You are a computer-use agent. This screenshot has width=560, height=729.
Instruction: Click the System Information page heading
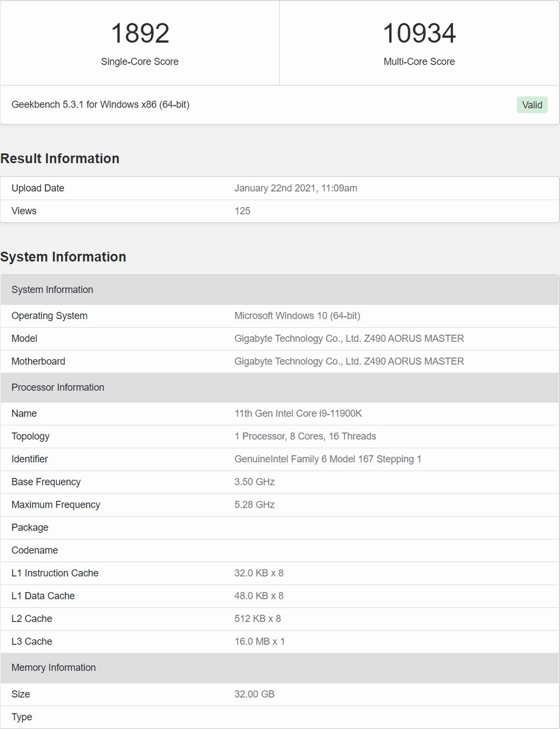[x=63, y=257]
